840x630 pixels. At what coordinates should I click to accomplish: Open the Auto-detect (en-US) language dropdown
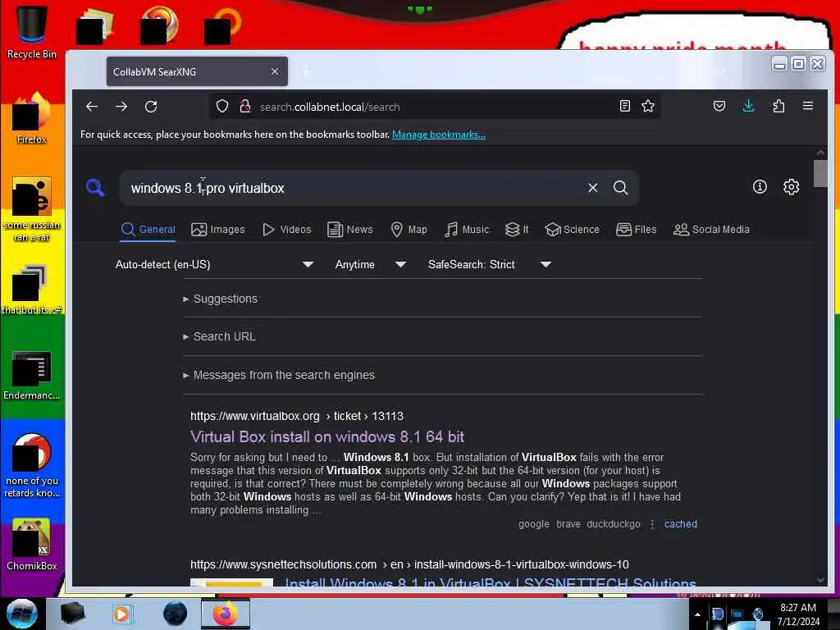(214, 264)
